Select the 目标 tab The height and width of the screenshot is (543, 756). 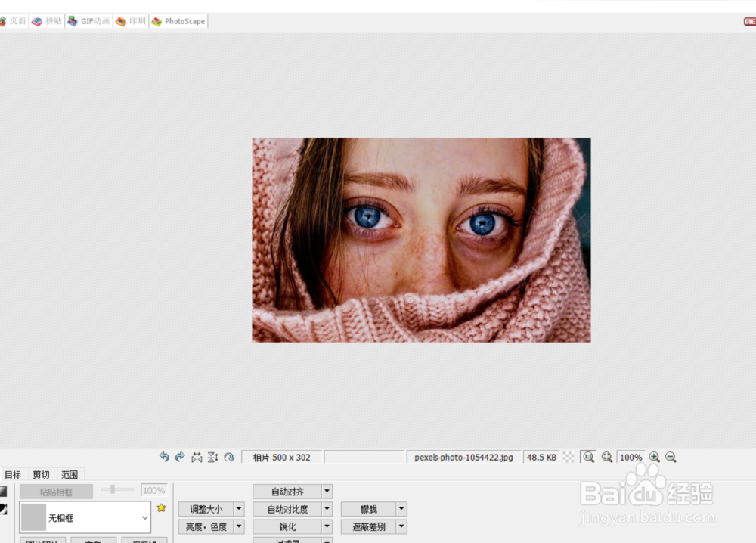click(13, 474)
